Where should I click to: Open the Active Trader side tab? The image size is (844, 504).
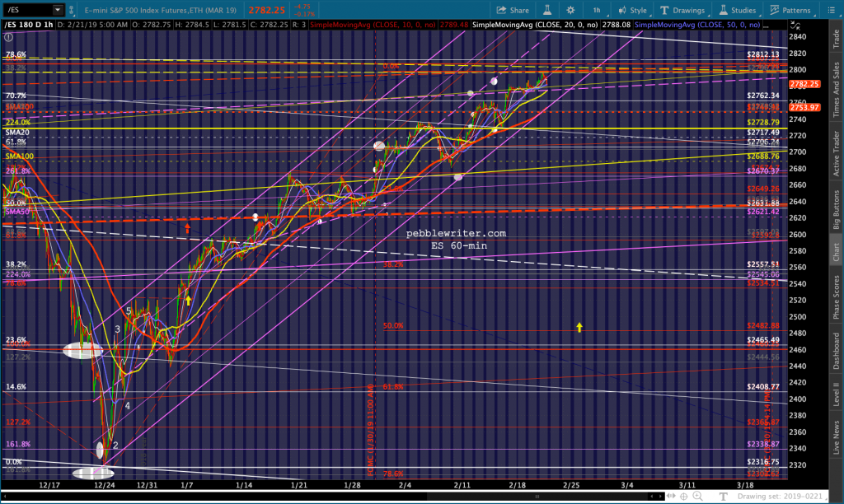[x=836, y=154]
